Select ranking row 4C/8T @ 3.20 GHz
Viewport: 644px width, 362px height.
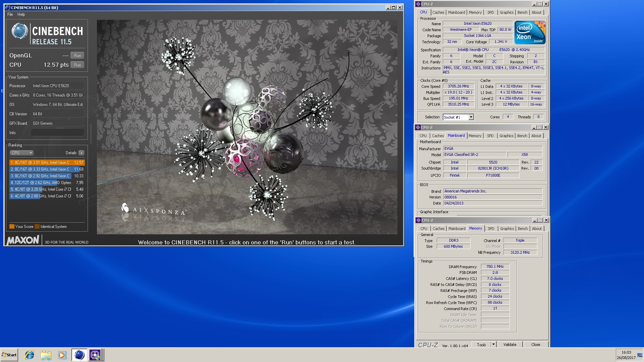point(47,189)
